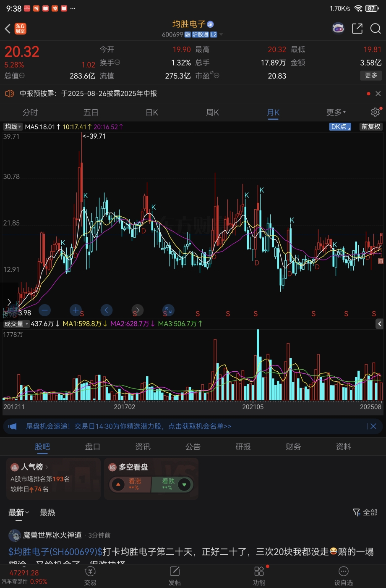The image size is (386, 588).
Task: Open the 成交量 indicator dropdown
Action: tap(16, 323)
